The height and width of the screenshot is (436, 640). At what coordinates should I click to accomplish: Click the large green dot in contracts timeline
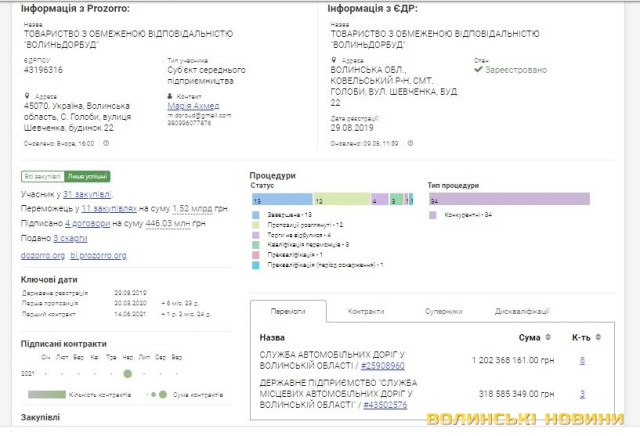click(127, 373)
